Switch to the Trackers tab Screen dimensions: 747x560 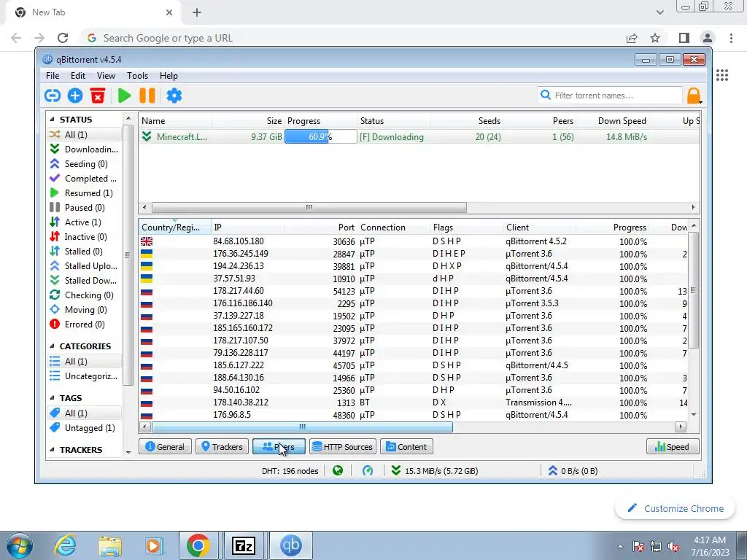click(222, 447)
